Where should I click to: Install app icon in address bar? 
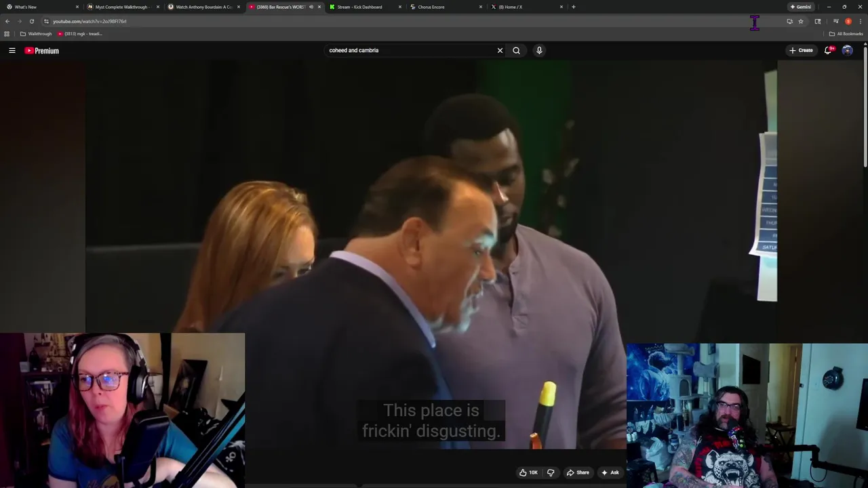[x=789, y=21]
